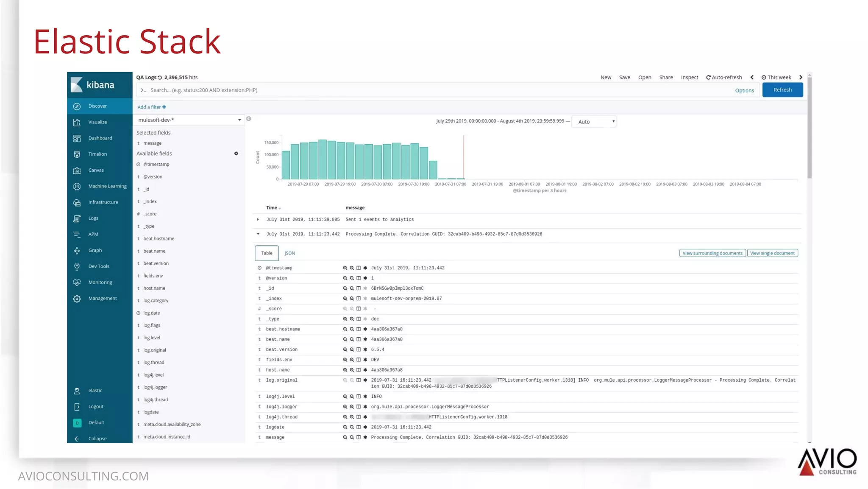Open the Auto interval dropdown
Image resolution: width=868 pixels, height=489 pixels.
[x=594, y=122]
